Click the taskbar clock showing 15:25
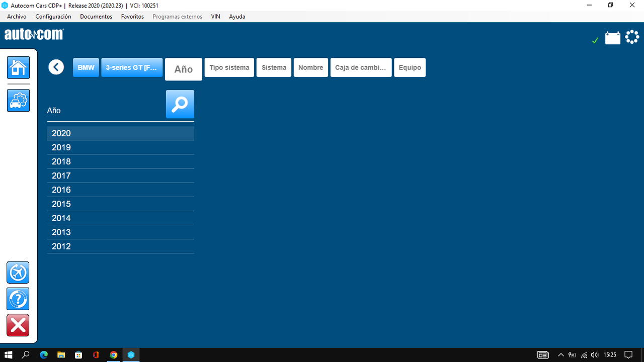The width and height of the screenshot is (644, 362). [x=610, y=355]
